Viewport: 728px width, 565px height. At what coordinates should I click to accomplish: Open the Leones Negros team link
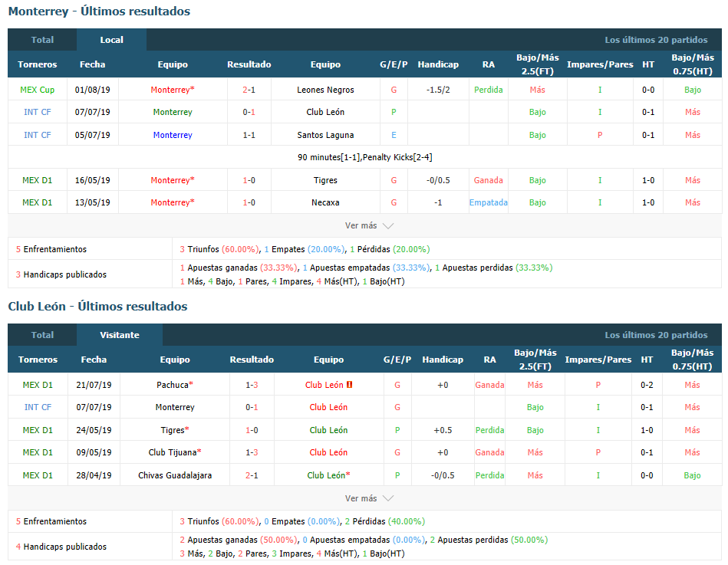coord(325,90)
